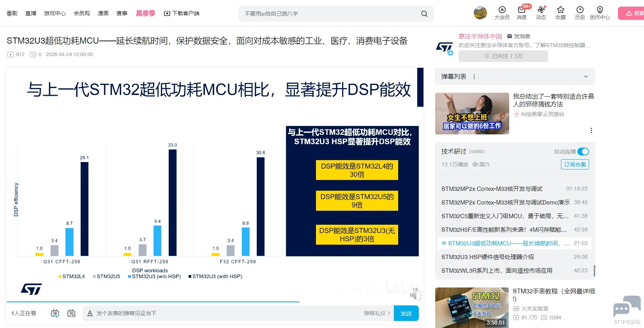Click the 投稿 upload button
The width and height of the screenshot is (644, 328).
pyautogui.click(x=631, y=13)
